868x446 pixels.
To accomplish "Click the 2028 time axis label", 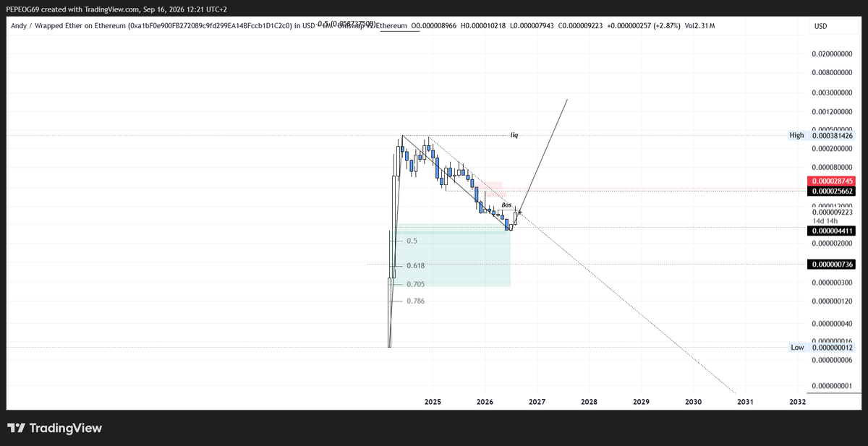I will point(589,401).
